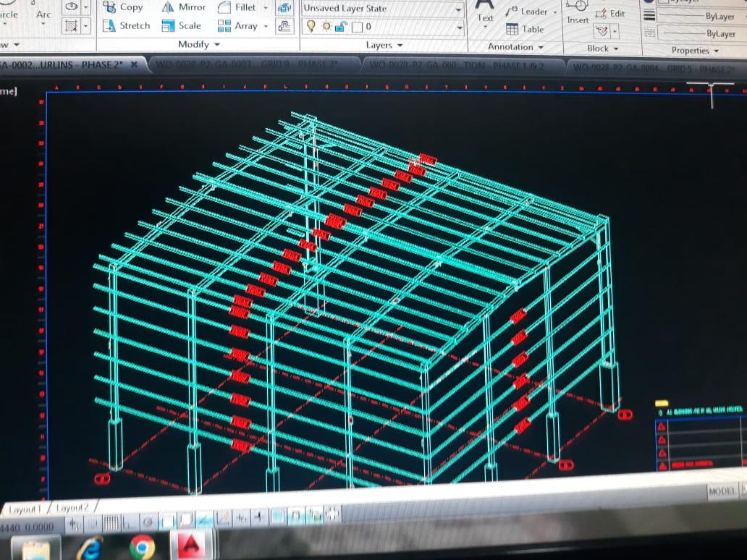Viewport: 747px width, 560px height.
Task: Open the Leader dropdown arrow
Action: pyautogui.click(x=555, y=12)
